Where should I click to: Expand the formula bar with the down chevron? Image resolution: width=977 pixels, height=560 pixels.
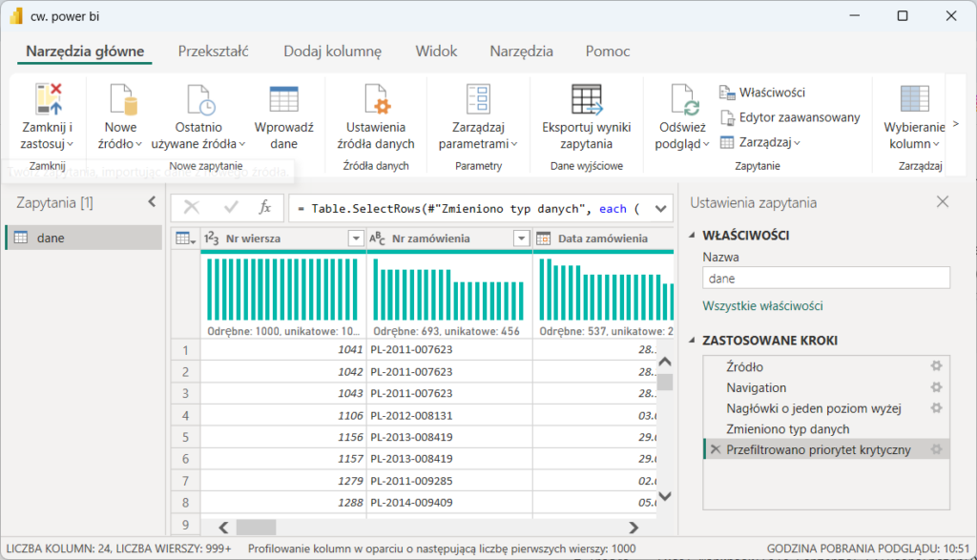click(x=660, y=209)
